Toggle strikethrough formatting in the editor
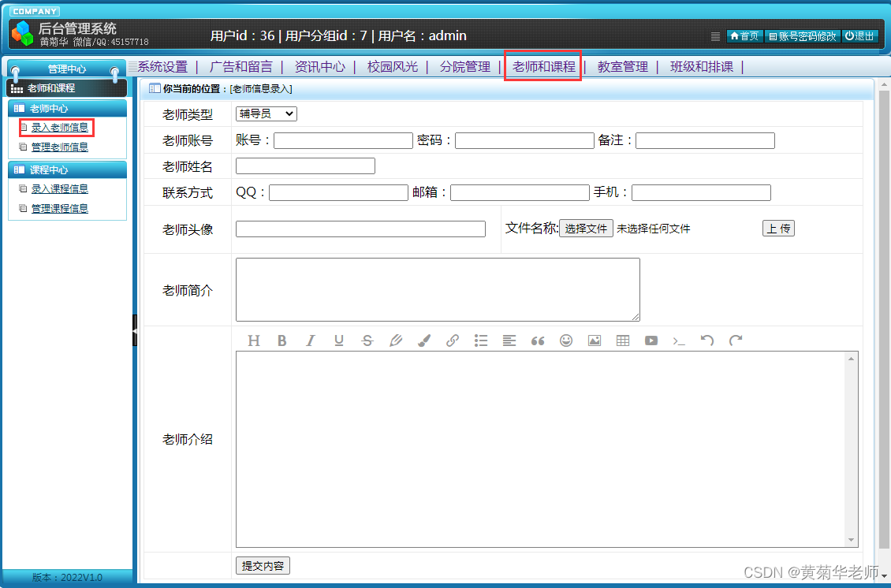Viewport: 891px width, 588px height. point(367,341)
